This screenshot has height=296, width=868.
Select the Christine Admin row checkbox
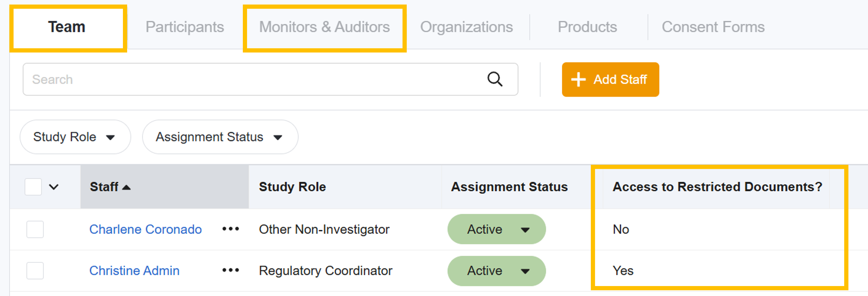pos(35,271)
